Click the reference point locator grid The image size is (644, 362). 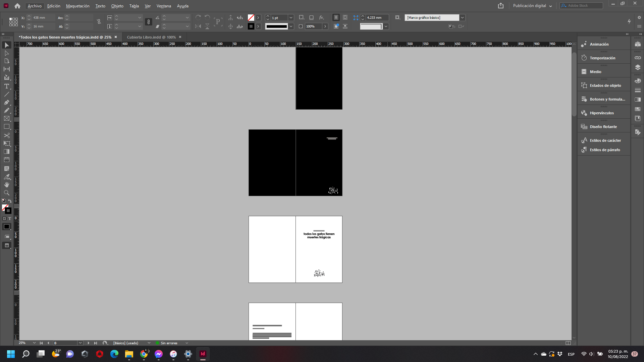(x=13, y=22)
